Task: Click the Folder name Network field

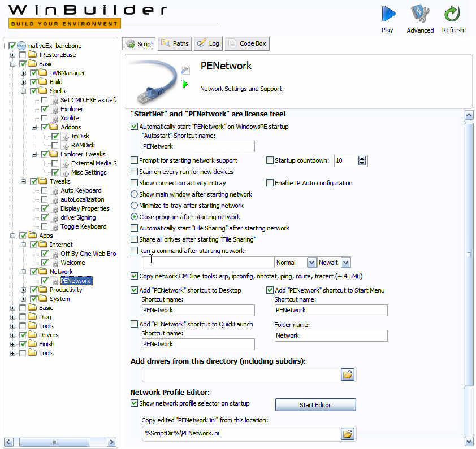Action: tap(331, 335)
